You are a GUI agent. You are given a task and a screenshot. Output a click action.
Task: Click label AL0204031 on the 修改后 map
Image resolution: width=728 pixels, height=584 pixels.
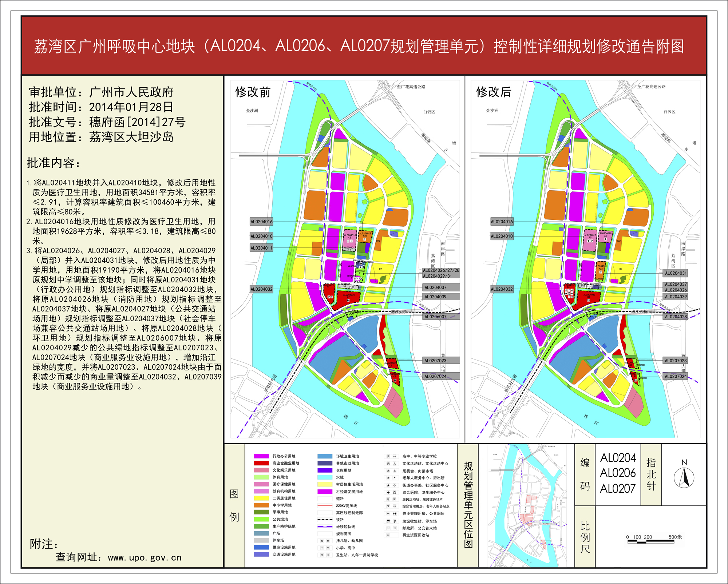point(676,273)
